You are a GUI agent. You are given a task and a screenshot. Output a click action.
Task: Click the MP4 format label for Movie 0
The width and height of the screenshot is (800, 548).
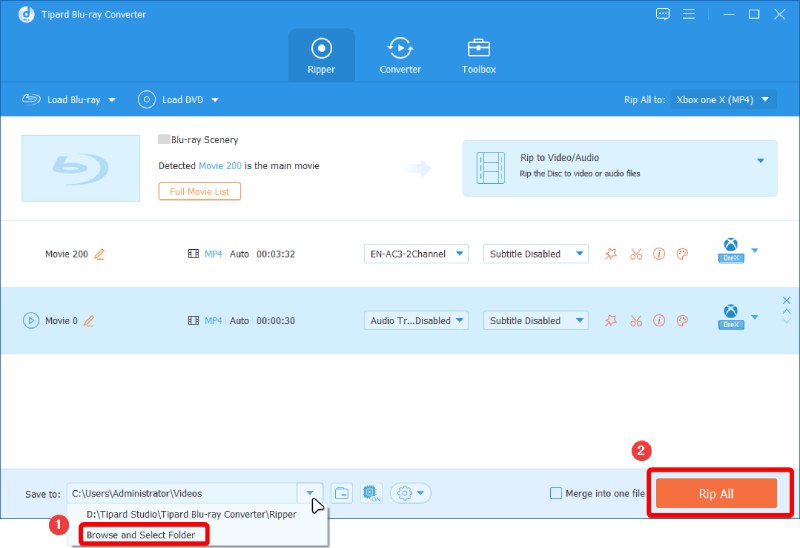[x=213, y=321]
